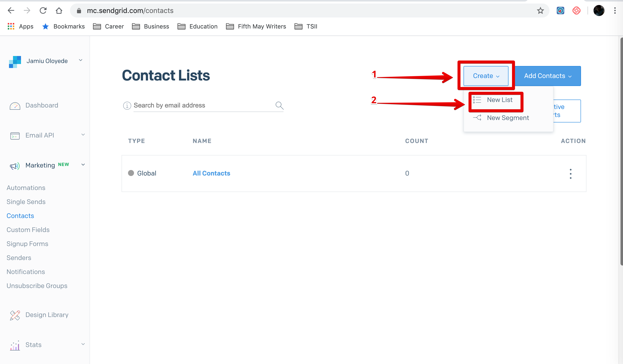Open the Add Contacts dropdown
Screen dimensions: 623x364
click(547, 76)
